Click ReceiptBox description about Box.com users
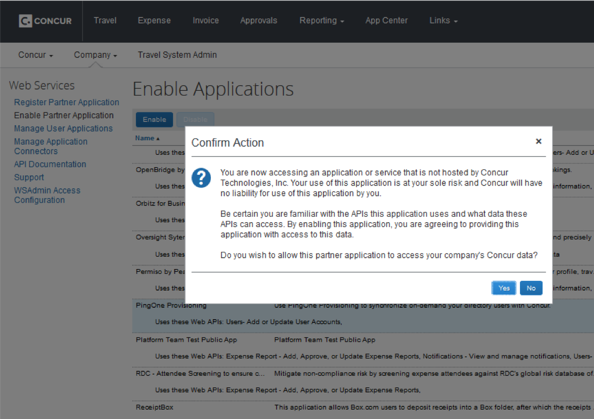 [x=432, y=407]
